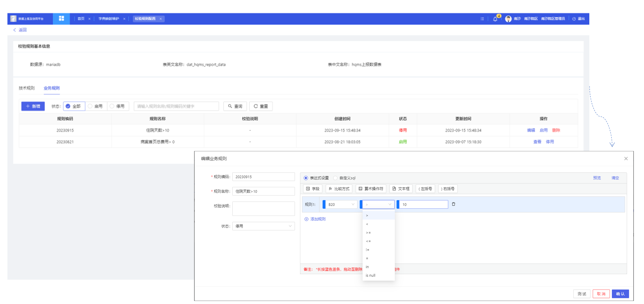Open the app grid menu icon
Viewport: 644px width, 304px height.
(61, 19)
